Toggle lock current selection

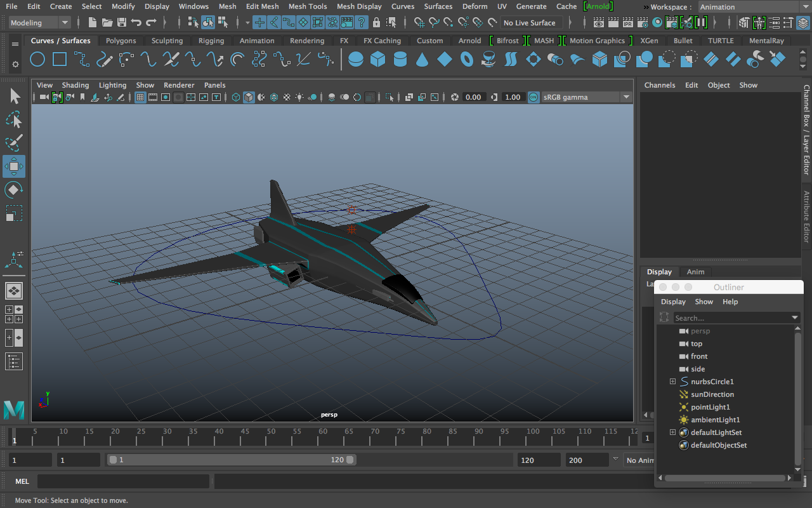pos(377,23)
